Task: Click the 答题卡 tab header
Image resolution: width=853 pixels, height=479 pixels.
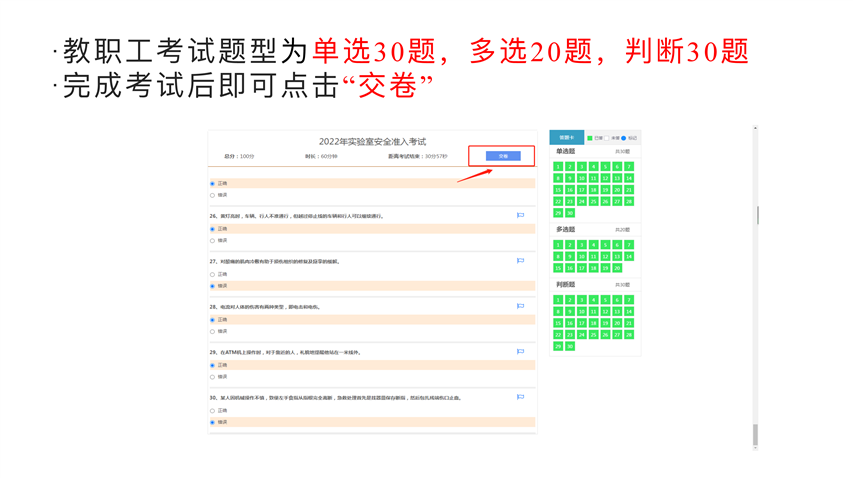Action: click(566, 137)
